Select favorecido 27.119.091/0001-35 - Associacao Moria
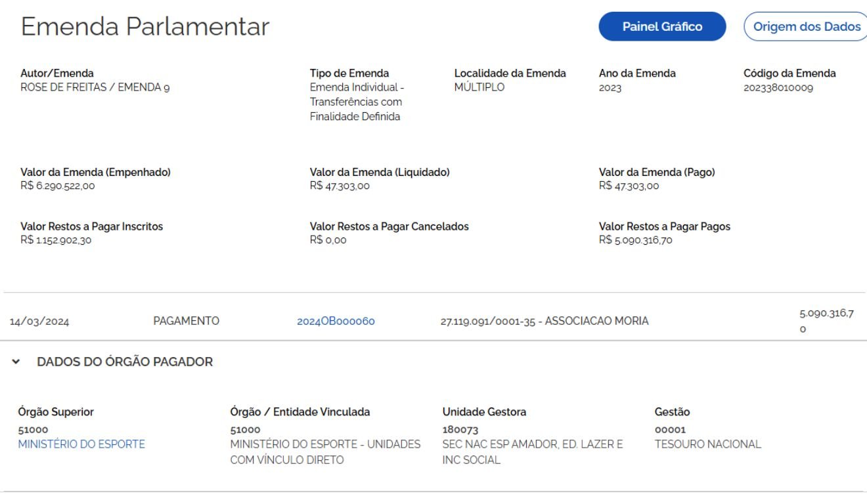 tap(544, 322)
